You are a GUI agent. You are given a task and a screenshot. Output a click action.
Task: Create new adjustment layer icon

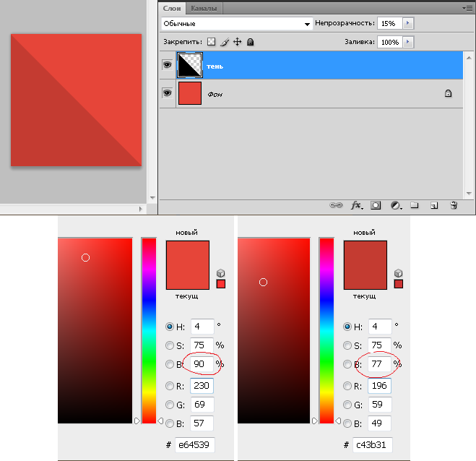tap(395, 205)
